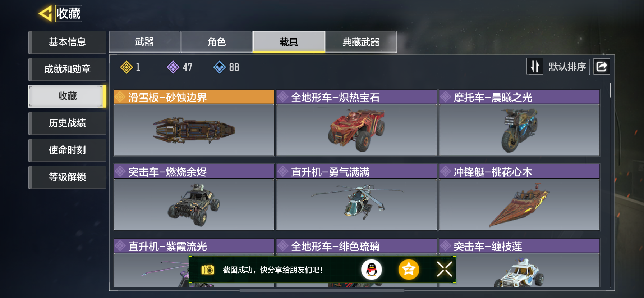The width and height of the screenshot is (644, 298).
Task: Switch to the 武器 tab
Action: point(144,42)
